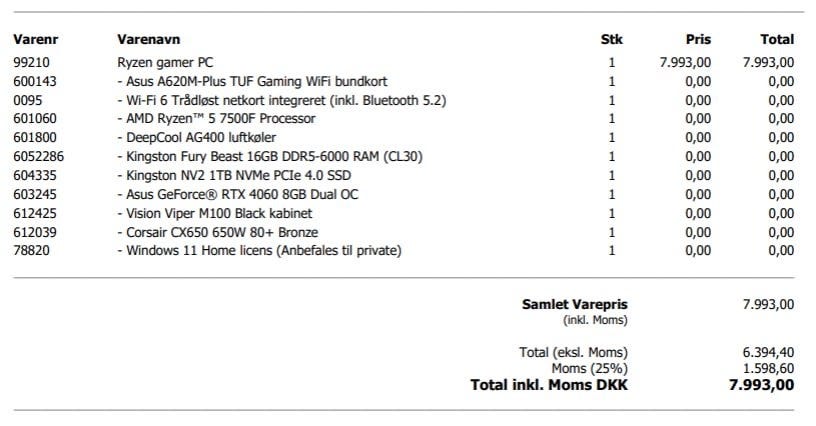Select the AMD Ryzen 5 7500F Processor line

(216, 119)
